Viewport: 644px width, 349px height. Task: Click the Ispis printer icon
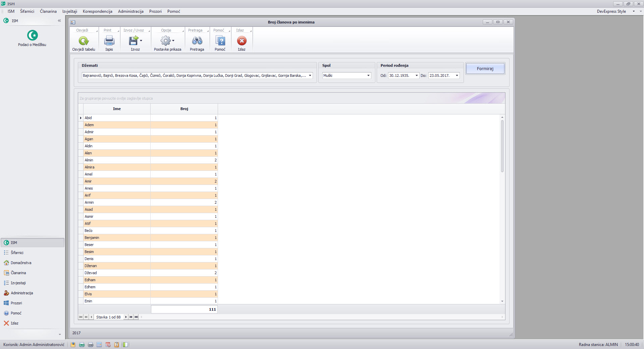(109, 41)
